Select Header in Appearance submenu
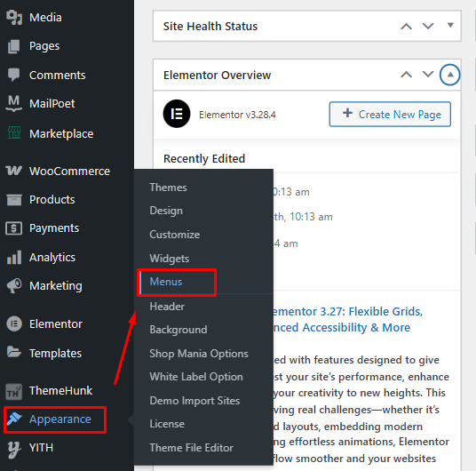Viewport: 476px width, 471px height. tap(167, 307)
